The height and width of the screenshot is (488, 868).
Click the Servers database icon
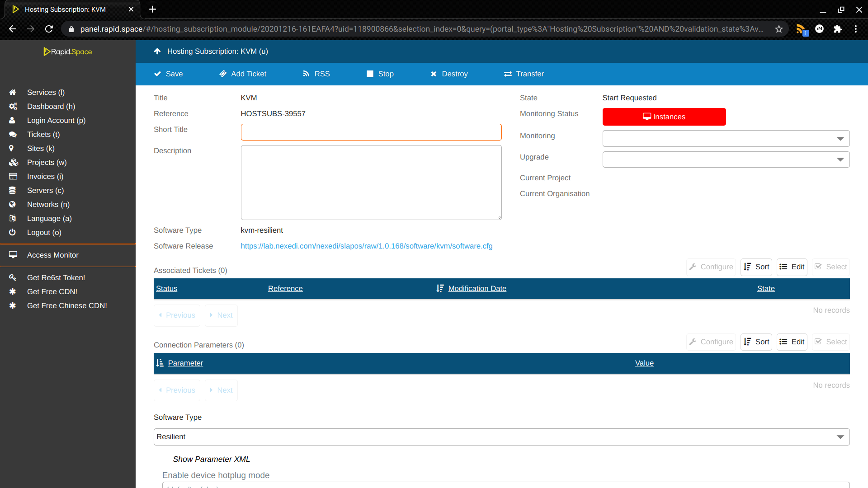pos(12,190)
